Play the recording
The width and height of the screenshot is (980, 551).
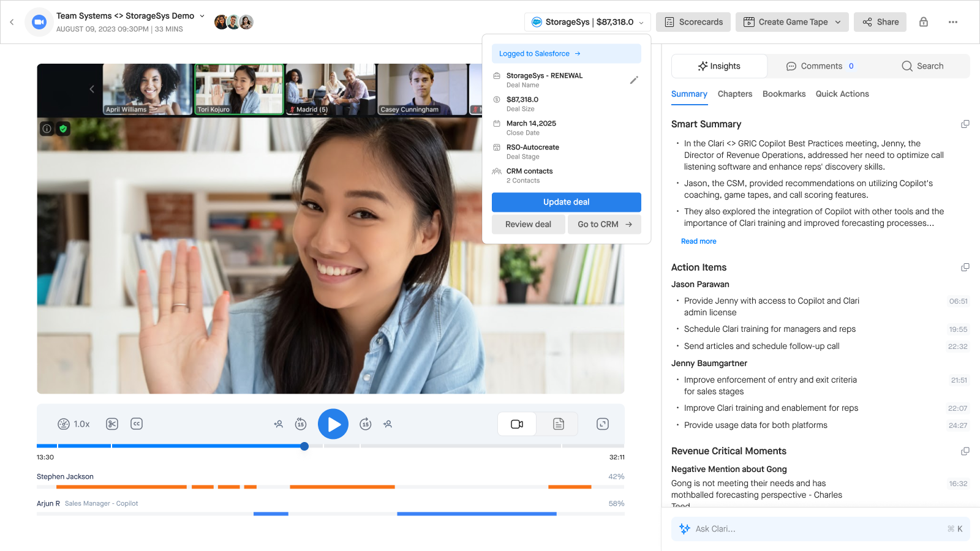tap(333, 424)
